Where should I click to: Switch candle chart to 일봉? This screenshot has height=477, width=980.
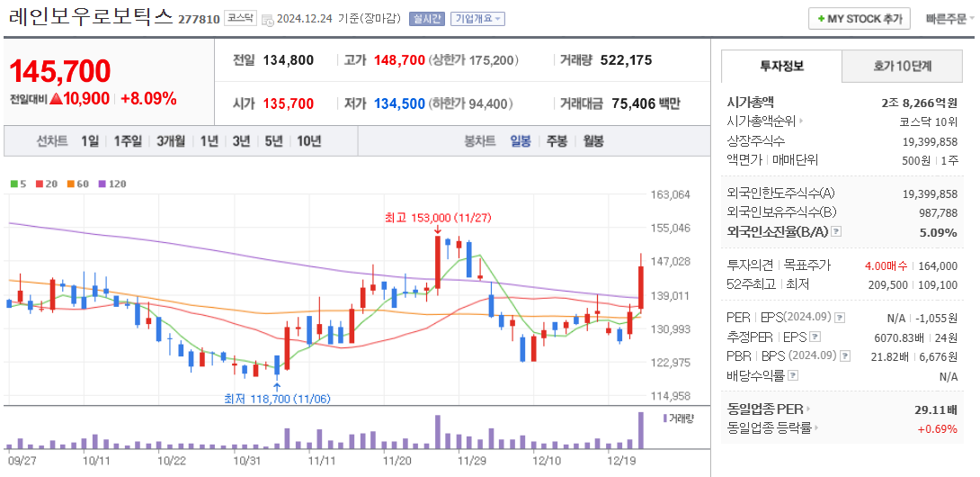[x=520, y=140]
